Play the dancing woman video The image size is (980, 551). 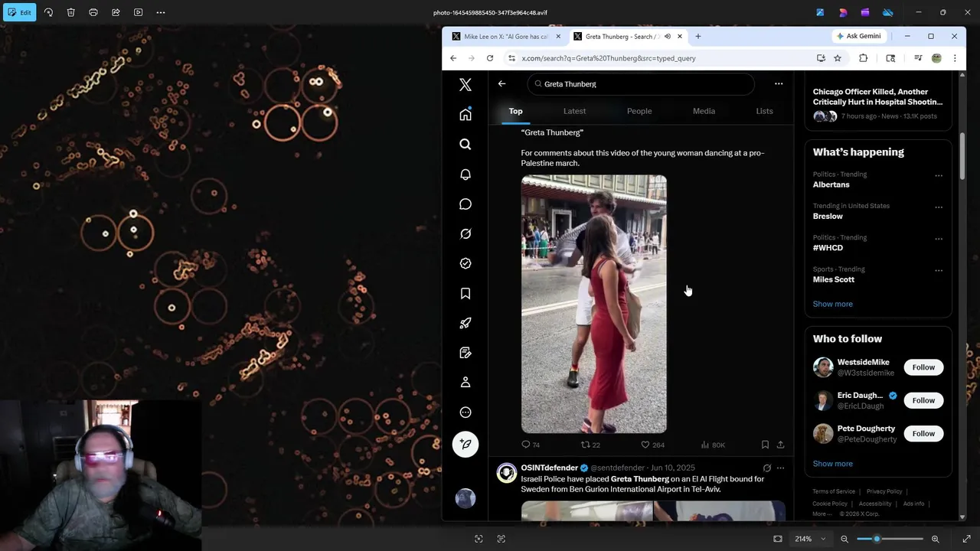594,304
